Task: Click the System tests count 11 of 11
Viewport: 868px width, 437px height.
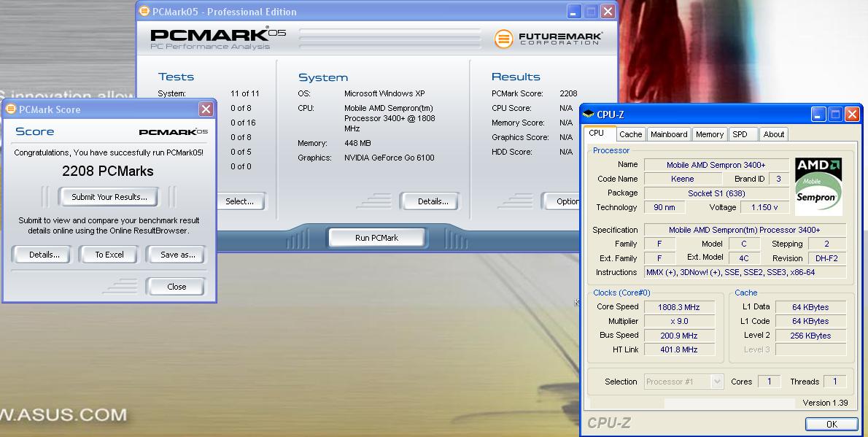Action: click(244, 93)
